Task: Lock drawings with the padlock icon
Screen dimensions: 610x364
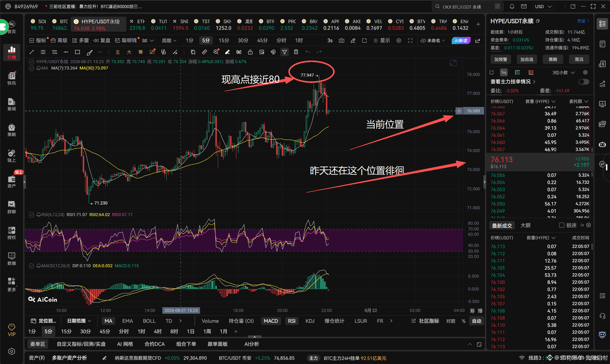Action: tap(250, 52)
